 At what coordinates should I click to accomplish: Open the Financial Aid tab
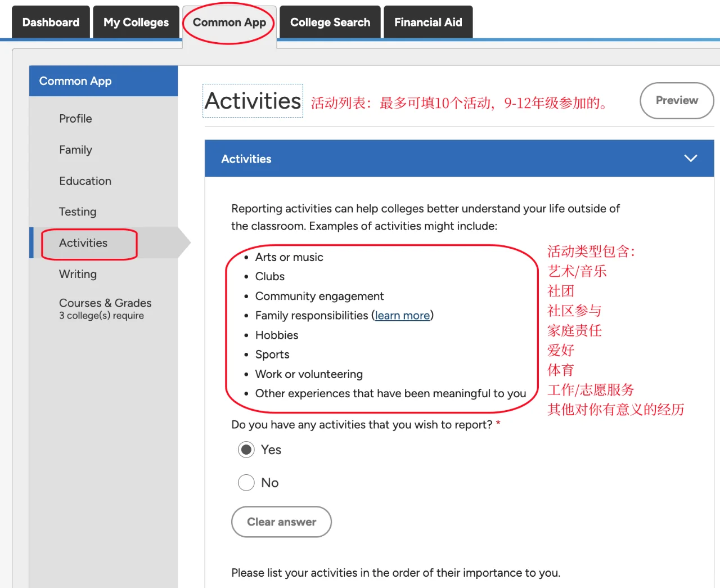[428, 22]
